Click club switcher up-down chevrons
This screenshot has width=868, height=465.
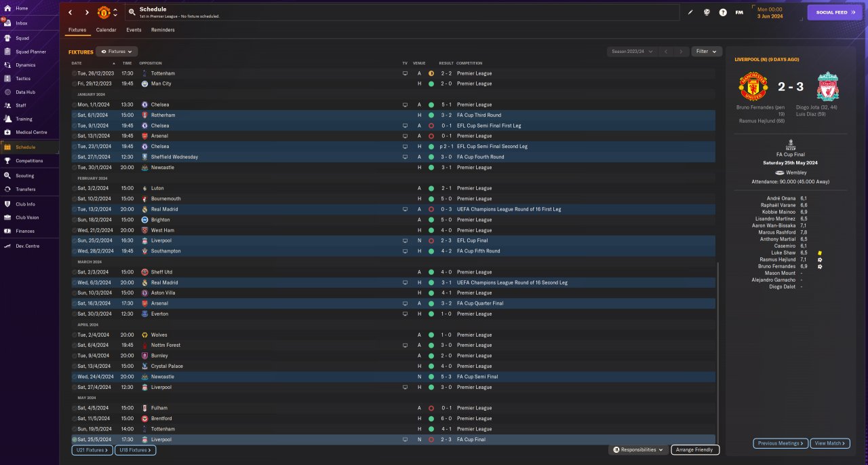point(115,12)
